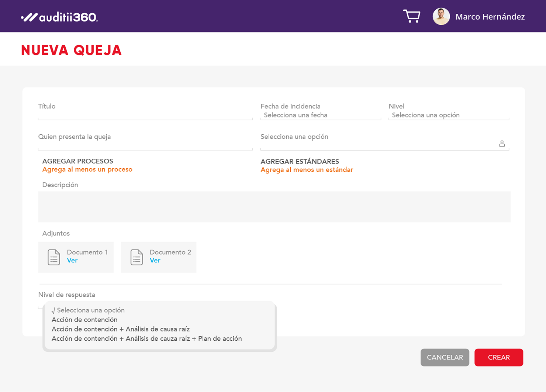
Task: Click Marco Hernández's profile avatar
Action: coord(441,17)
